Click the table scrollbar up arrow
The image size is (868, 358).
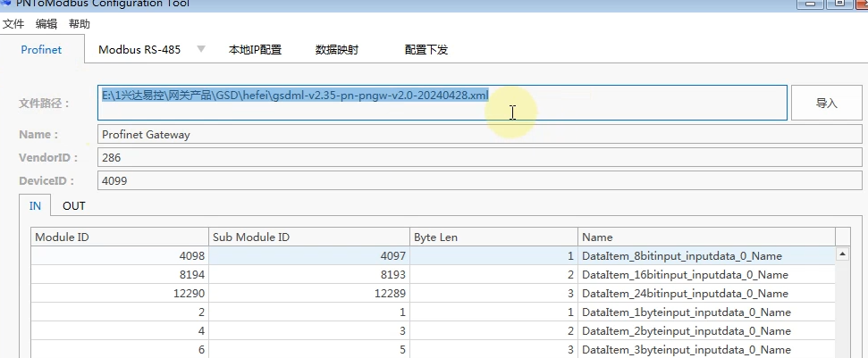point(843,254)
